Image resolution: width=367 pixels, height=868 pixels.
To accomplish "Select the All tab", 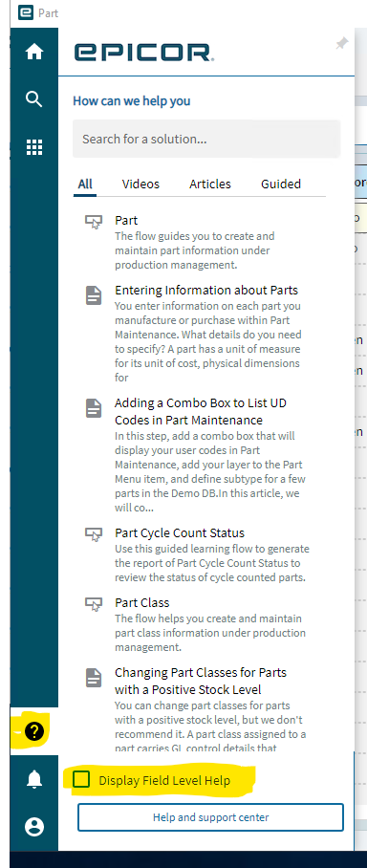I will (85, 184).
